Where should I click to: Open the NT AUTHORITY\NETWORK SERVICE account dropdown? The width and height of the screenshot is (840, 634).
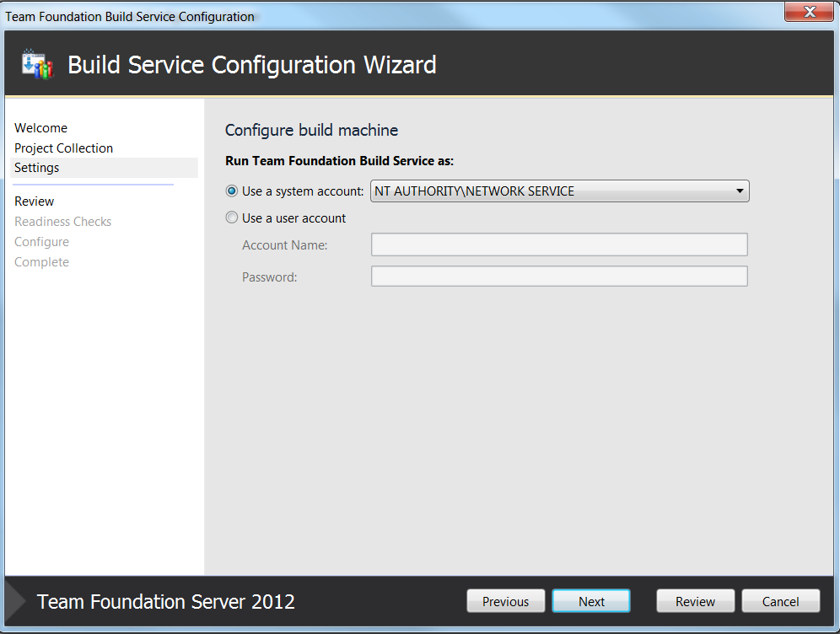pyautogui.click(x=559, y=191)
